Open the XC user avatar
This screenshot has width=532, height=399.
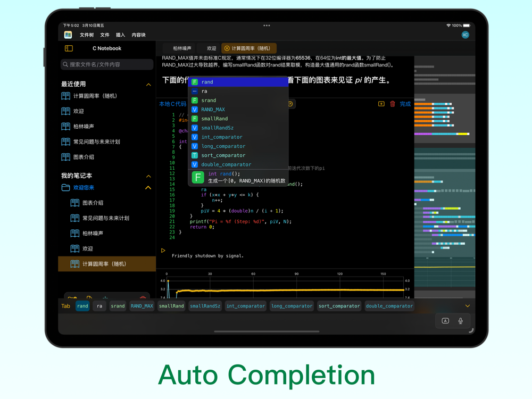click(465, 35)
